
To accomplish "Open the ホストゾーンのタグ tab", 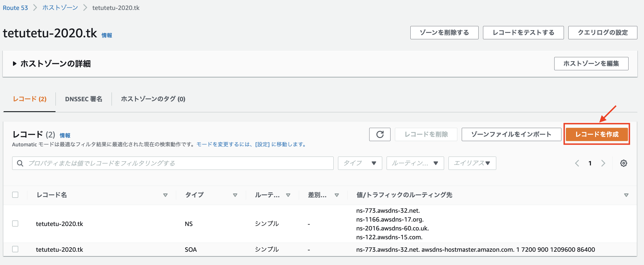I will (x=152, y=99).
